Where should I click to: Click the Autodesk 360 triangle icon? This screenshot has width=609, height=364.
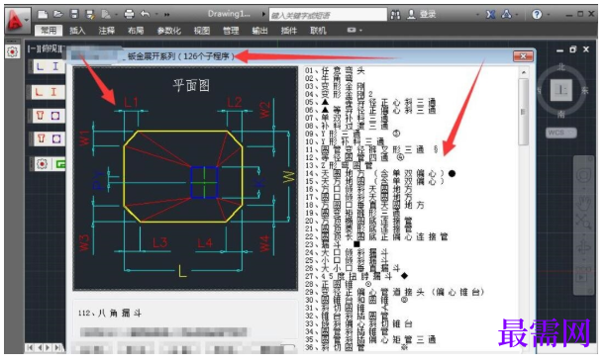click(x=506, y=15)
